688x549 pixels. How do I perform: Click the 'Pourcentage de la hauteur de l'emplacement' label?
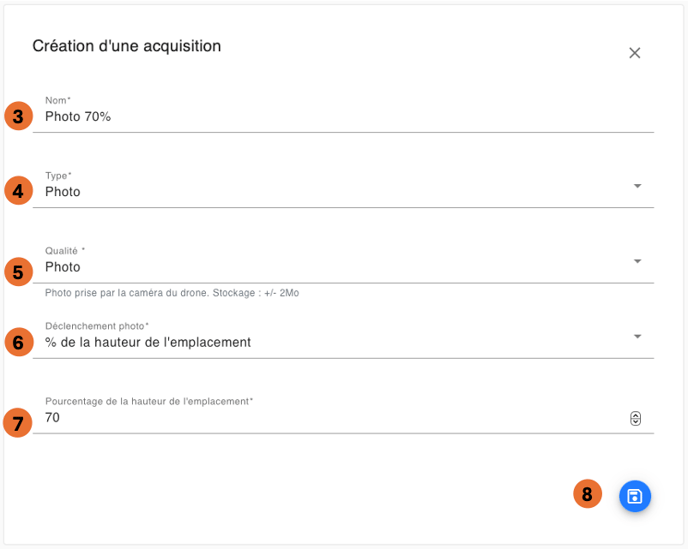[x=149, y=401]
